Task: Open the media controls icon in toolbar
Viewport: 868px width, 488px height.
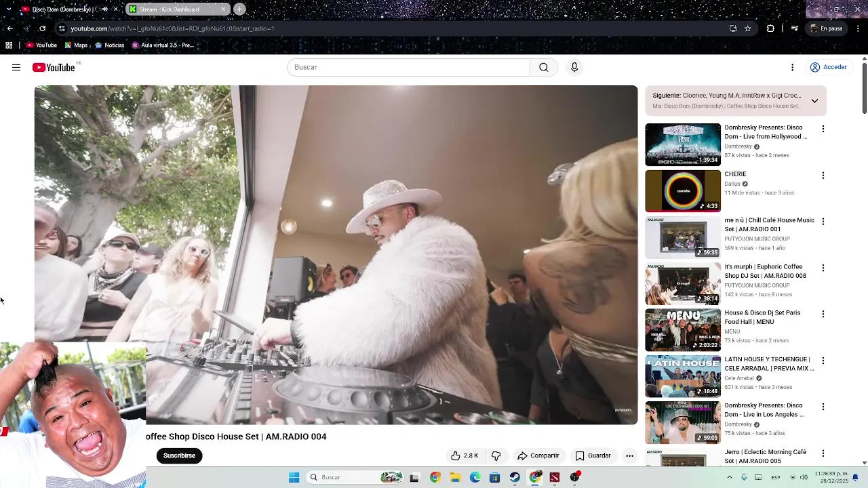Action: pyautogui.click(x=794, y=28)
